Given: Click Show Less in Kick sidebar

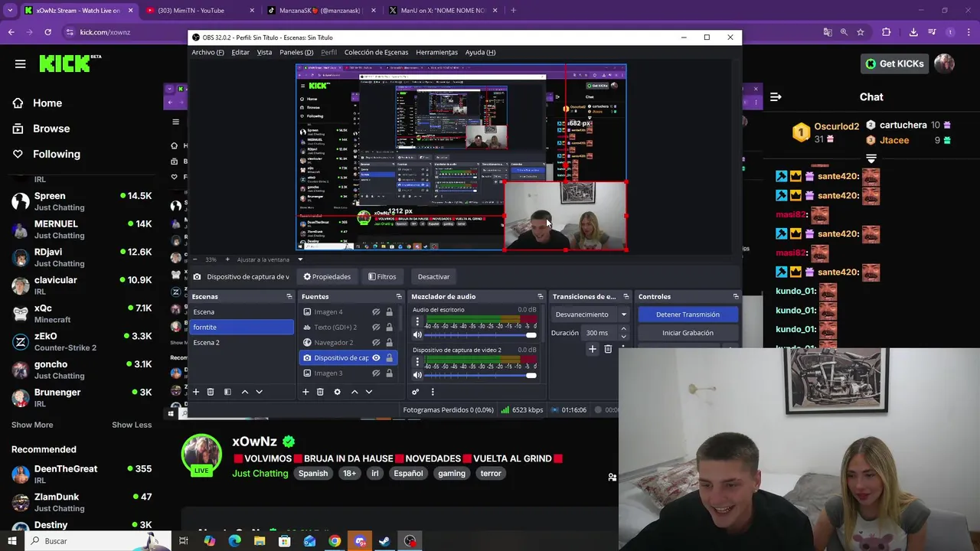Looking at the screenshot, I should pos(132,425).
